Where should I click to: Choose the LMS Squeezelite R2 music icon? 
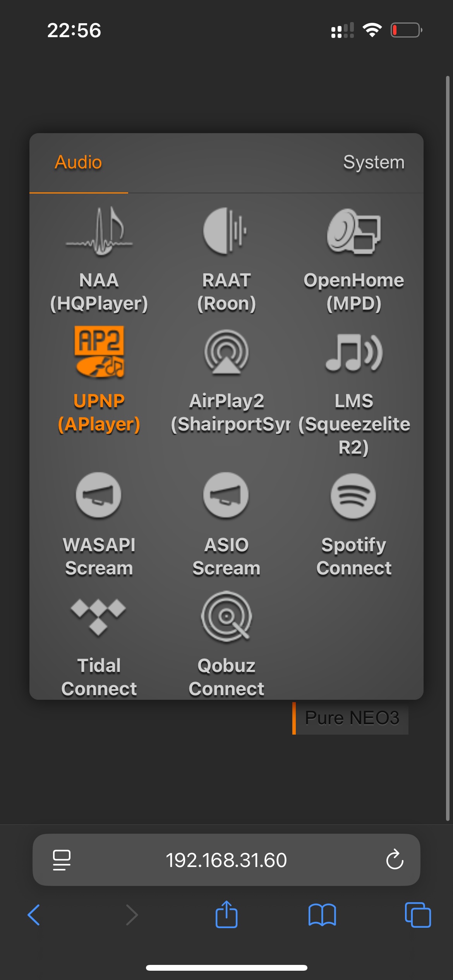[x=354, y=352]
